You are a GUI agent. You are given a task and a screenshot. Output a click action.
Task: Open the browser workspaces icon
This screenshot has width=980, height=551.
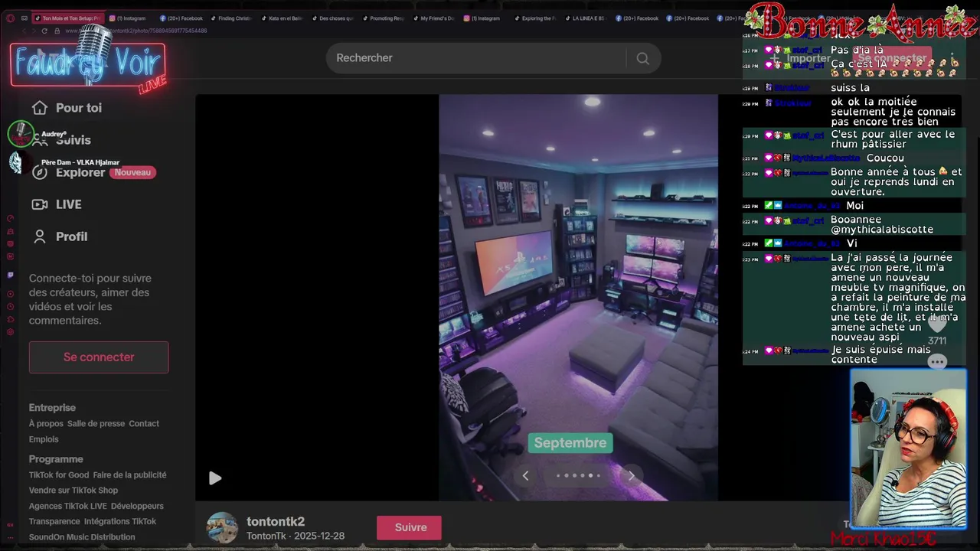pos(24,18)
